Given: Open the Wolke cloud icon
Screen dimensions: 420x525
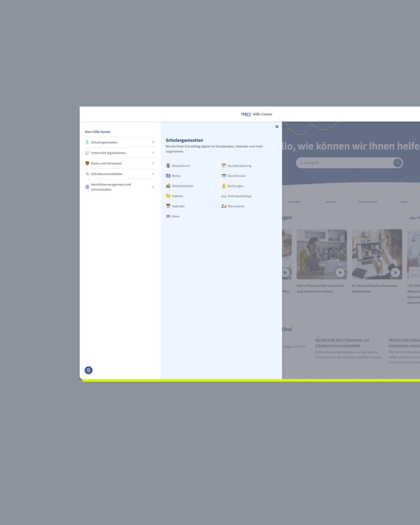Looking at the screenshot, I should 168,176.
